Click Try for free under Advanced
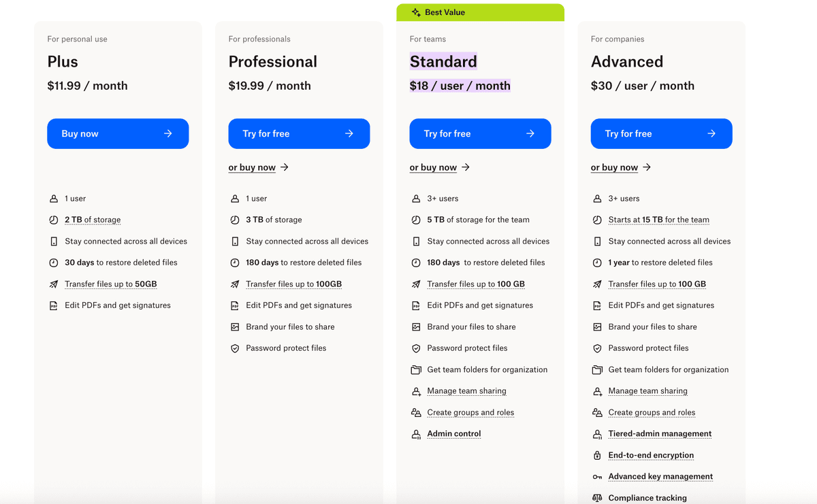The width and height of the screenshot is (817, 504). pos(661,134)
